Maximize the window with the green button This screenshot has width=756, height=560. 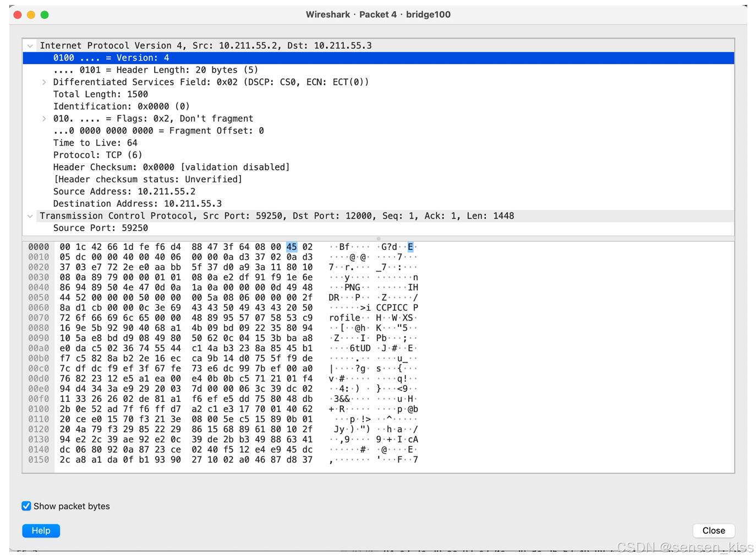point(45,15)
